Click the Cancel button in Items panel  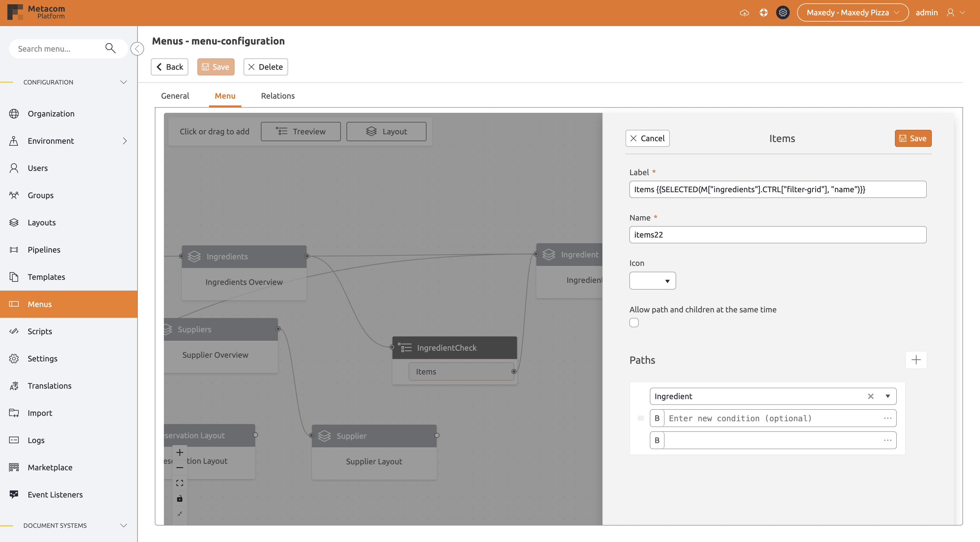647,138
